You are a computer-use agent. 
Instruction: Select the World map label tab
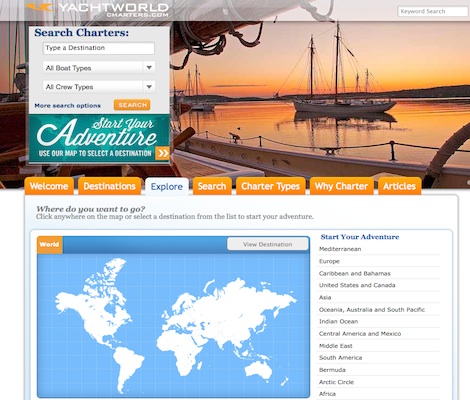pos(49,245)
